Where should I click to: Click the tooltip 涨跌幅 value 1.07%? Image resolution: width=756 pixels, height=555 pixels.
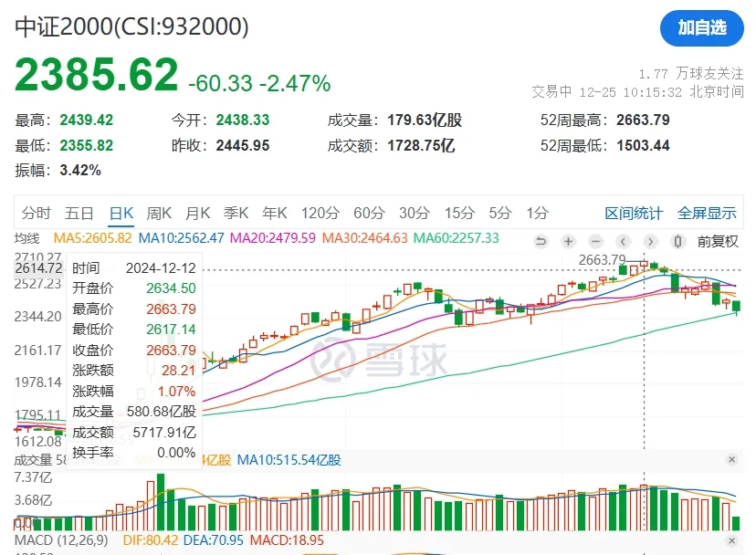[x=176, y=392]
